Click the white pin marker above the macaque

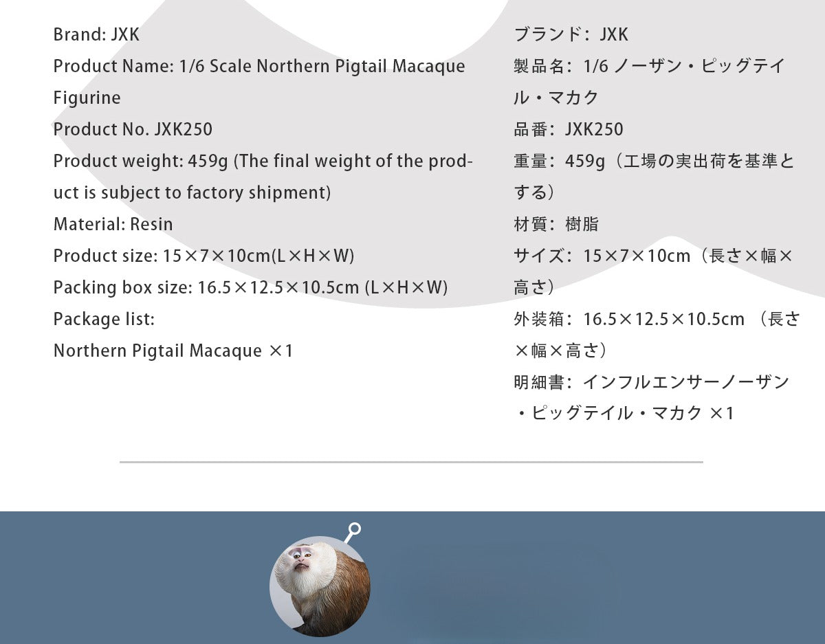point(354,530)
